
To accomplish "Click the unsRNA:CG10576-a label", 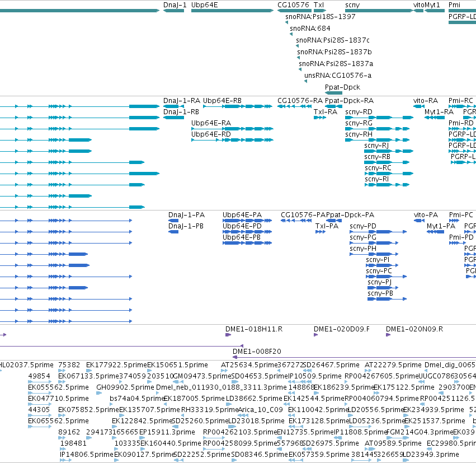I will (x=338, y=76).
